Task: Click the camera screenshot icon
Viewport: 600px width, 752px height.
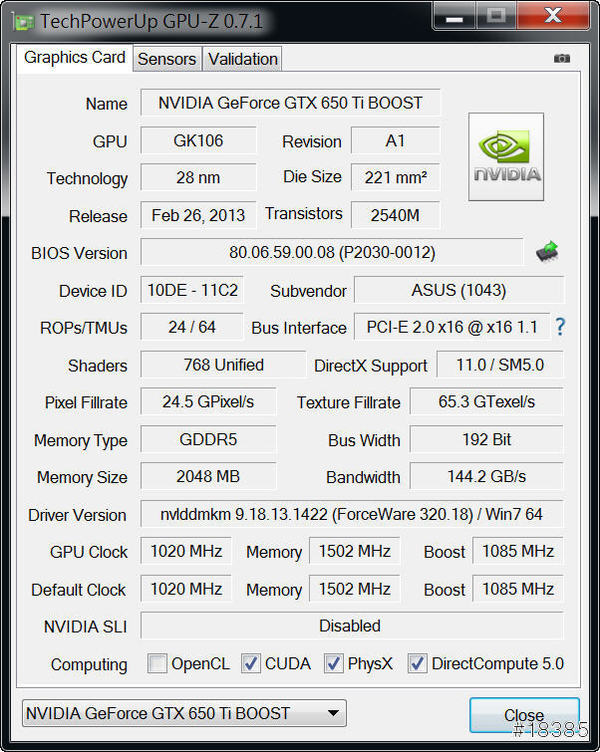Action: (x=562, y=59)
